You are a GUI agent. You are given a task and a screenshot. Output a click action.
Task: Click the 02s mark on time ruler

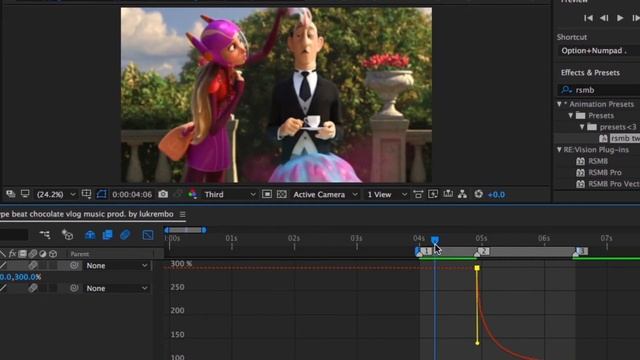pos(294,238)
